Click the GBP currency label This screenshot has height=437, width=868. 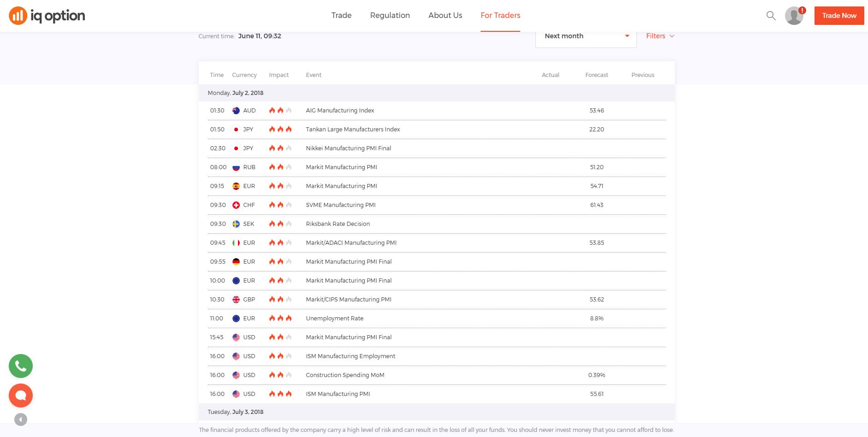click(x=249, y=300)
